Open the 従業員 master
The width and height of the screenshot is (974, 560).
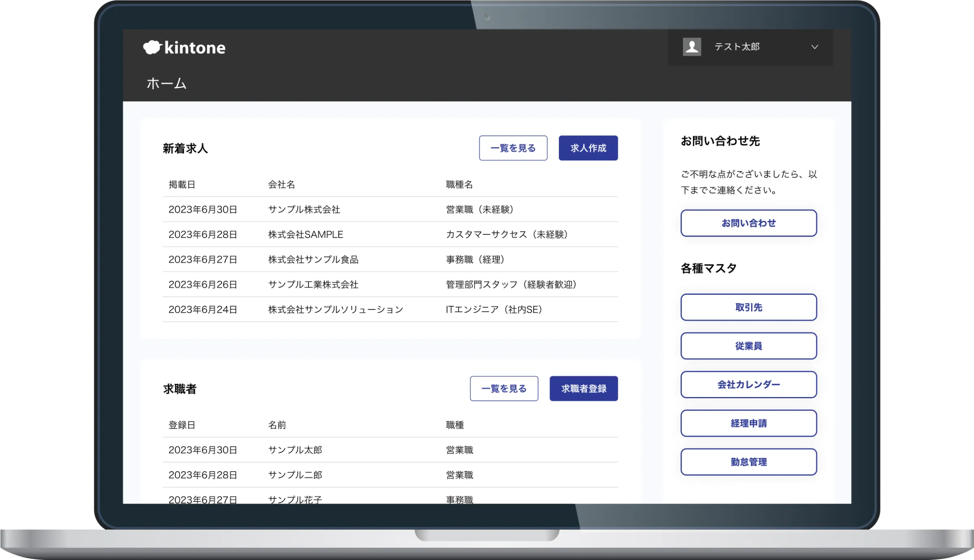pyautogui.click(x=748, y=346)
